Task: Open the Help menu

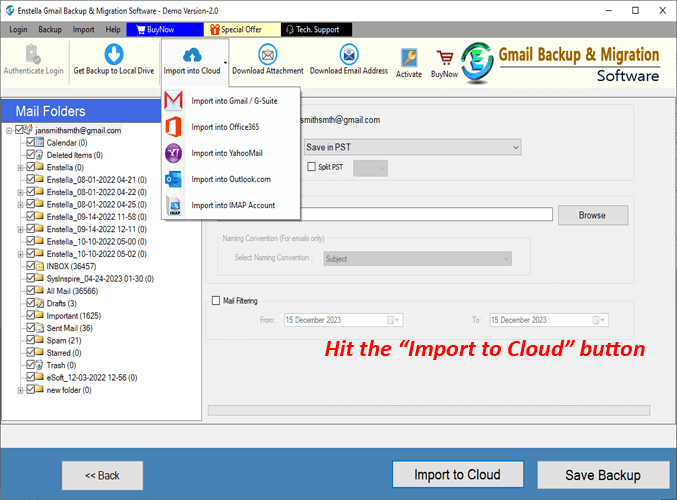Action: pos(113,29)
